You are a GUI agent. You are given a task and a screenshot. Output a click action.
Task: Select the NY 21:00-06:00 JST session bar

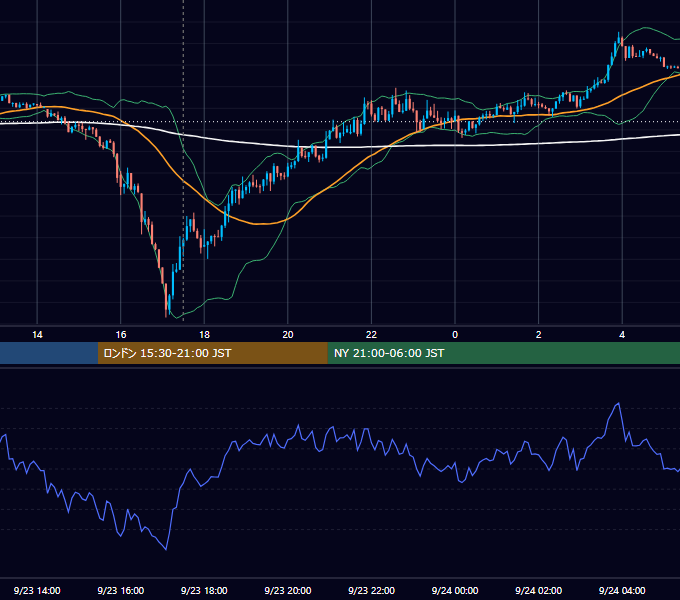[503, 353]
